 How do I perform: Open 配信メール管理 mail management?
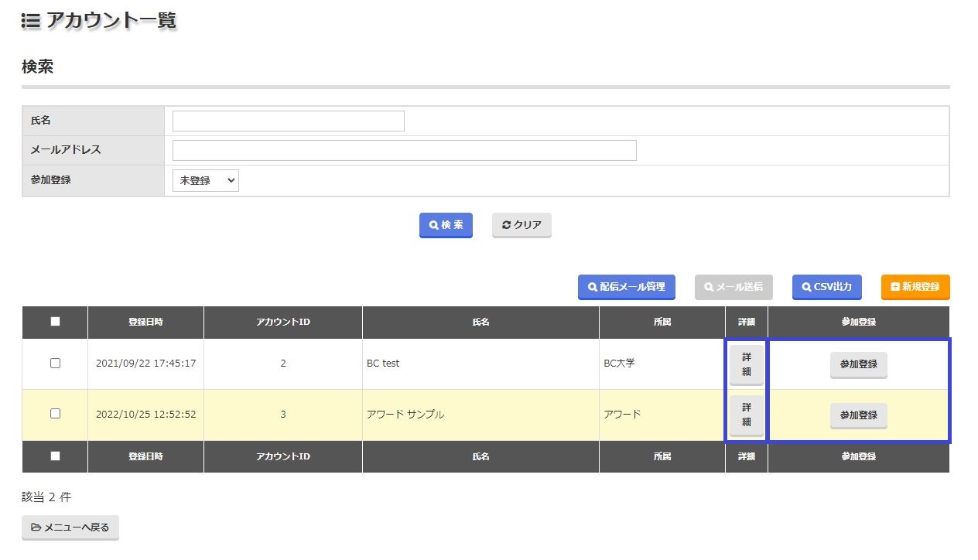(x=626, y=287)
